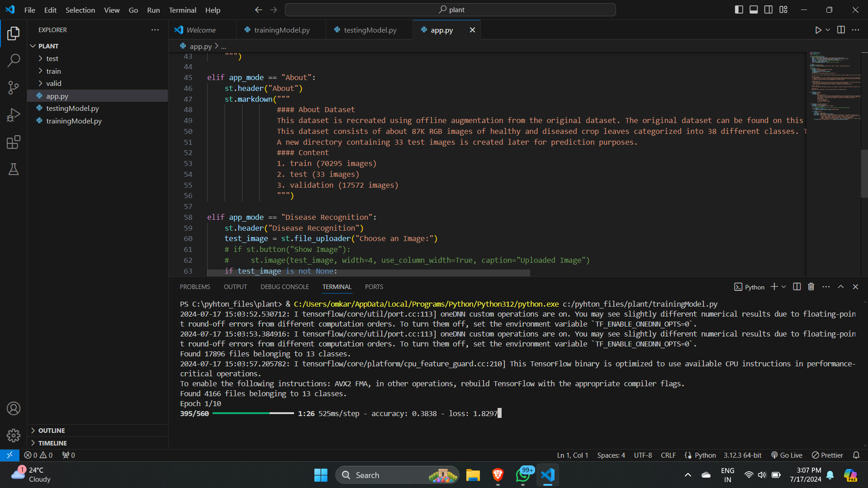
Task: Open the Run and Debug view
Action: pos(14,115)
